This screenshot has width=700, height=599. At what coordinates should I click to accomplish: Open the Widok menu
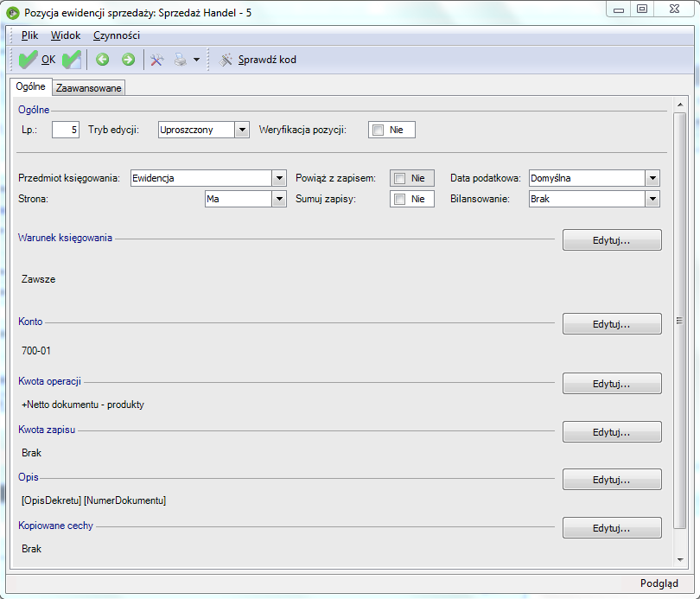coord(66,35)
